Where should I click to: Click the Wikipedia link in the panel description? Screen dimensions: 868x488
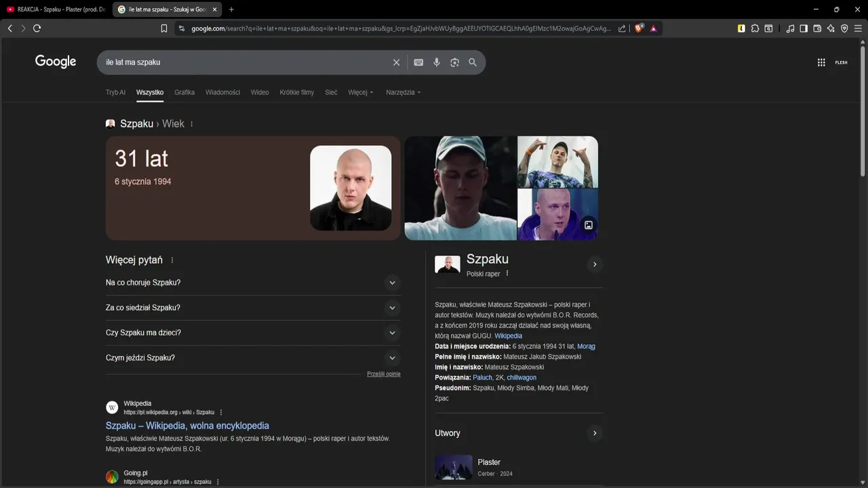[508, 335]
